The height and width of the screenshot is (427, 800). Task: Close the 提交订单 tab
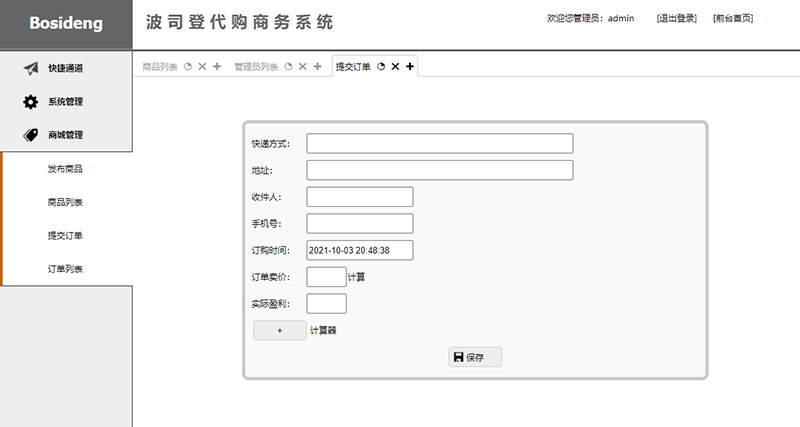click(x=395, y=67)
